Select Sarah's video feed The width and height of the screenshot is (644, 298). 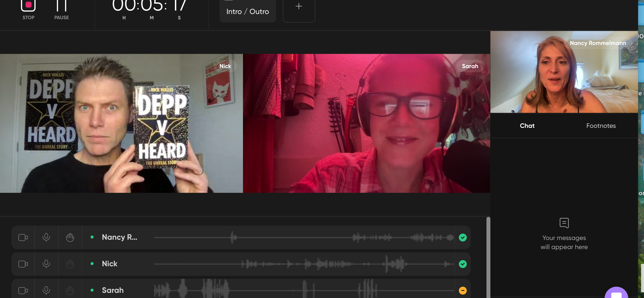366,123
